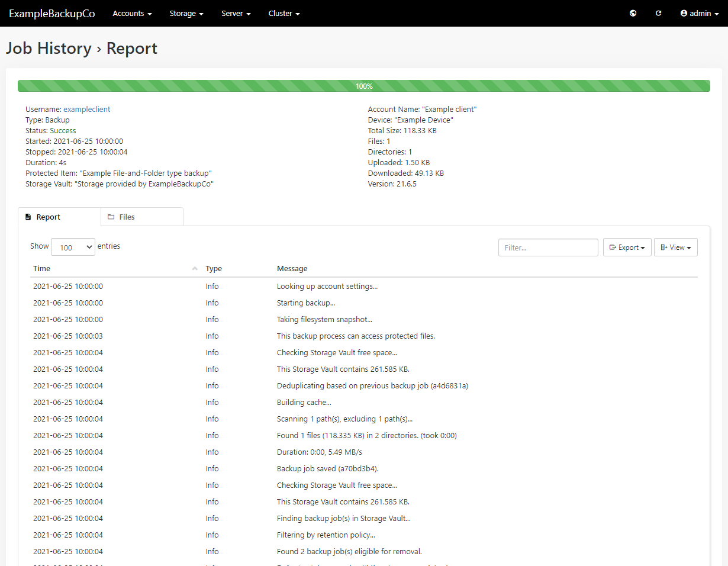Toggle sorting on the Message column header
The width and height of the screenshot is (728, 566).
point(292,268)
